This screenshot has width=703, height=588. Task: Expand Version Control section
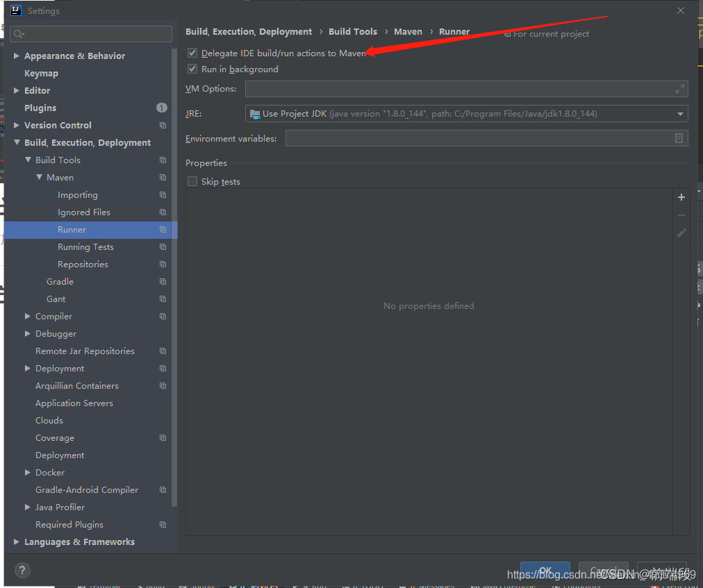[x=17, y=125]
